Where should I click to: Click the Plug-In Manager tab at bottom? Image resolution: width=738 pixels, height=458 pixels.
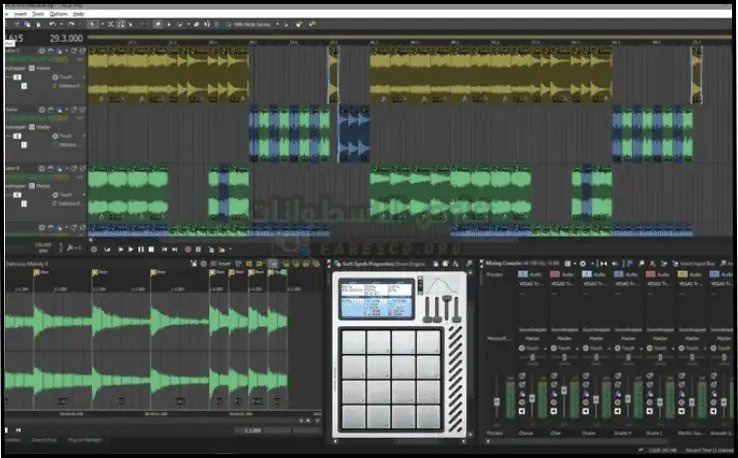(x=86, y=440)
